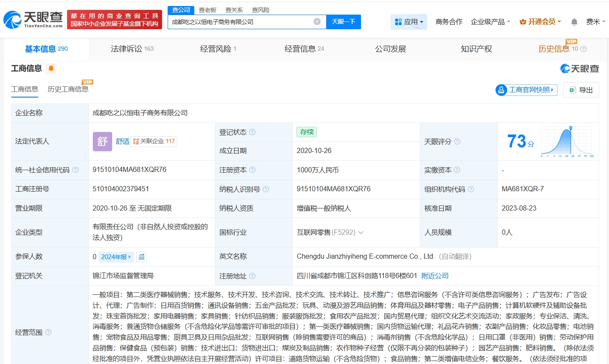This screenshot has width=609, height=364.
Task: Click orange alert bell beside 工商信息 heading
Action: coord(51,68)
